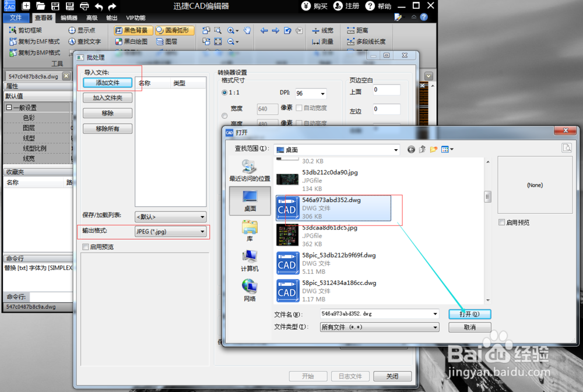Choose 复制为EMF格式 tool

click(x=34, y=41)
